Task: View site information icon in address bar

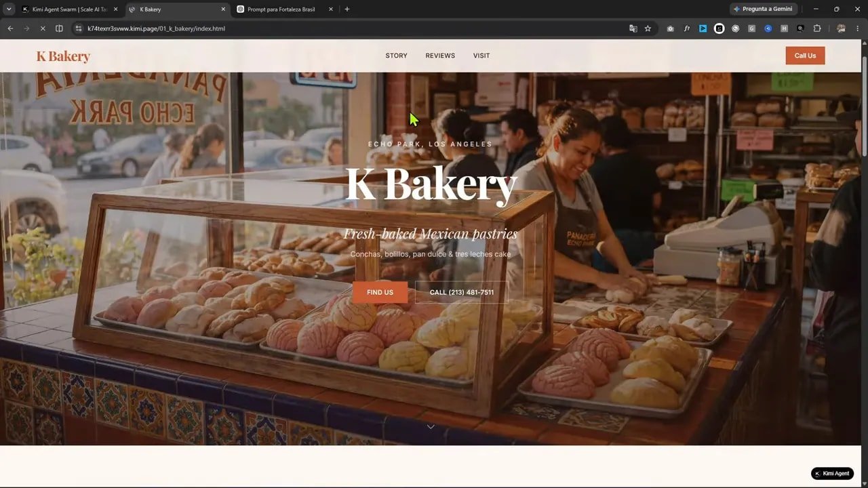Action: (x=78, y=28)
